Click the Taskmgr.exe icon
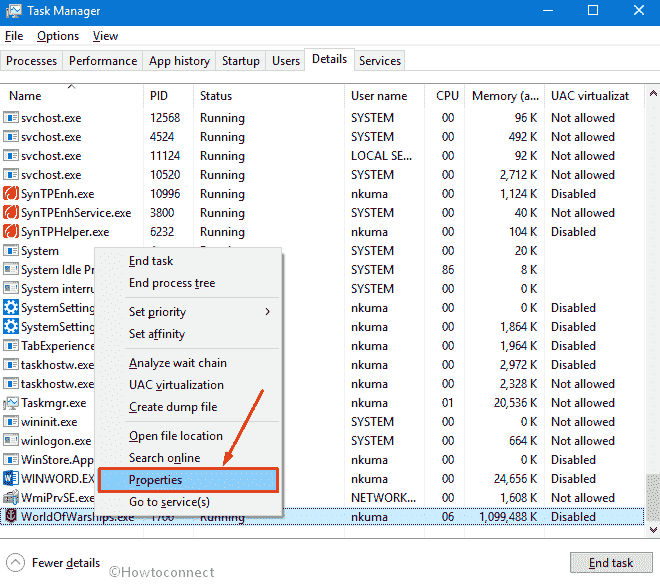 point(11,403)
